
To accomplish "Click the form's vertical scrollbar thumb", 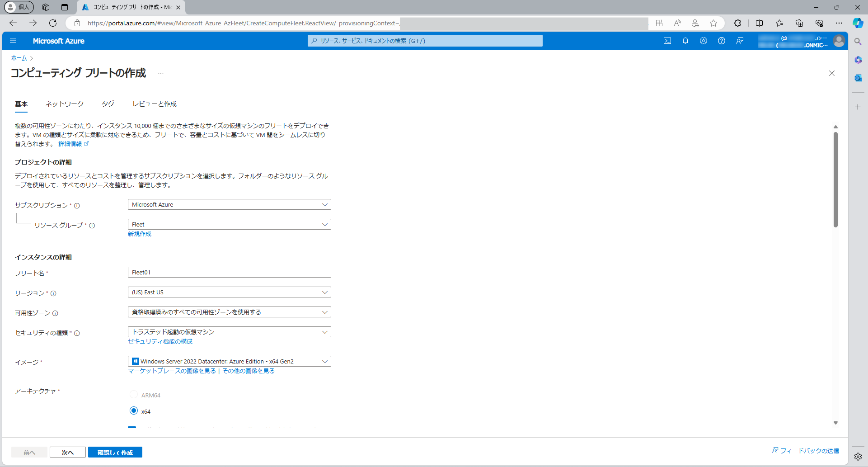I will tap(835, 179).
